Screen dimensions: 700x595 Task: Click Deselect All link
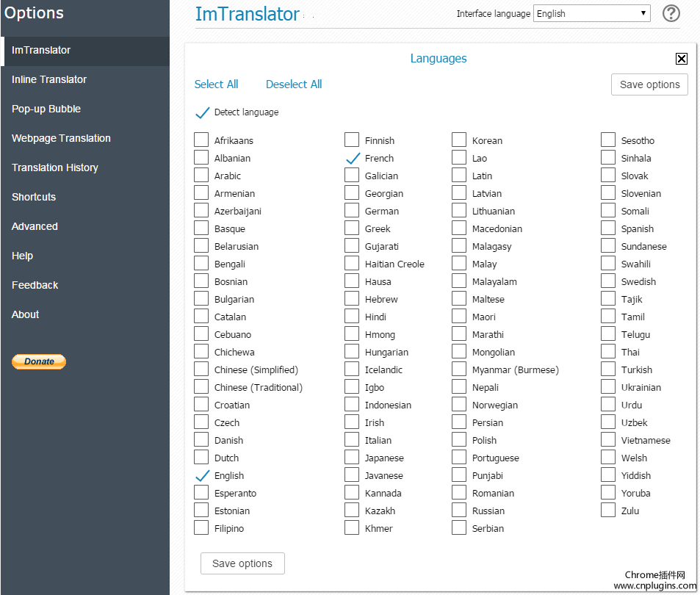click(x=294, y=84)
